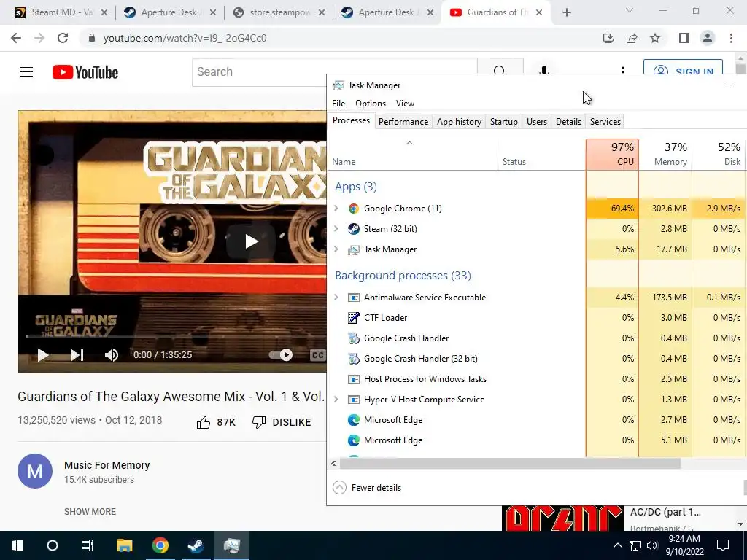Open File Explorer from the taskbar
Screen dimensions: 747x560
click(x=124, y=545)
